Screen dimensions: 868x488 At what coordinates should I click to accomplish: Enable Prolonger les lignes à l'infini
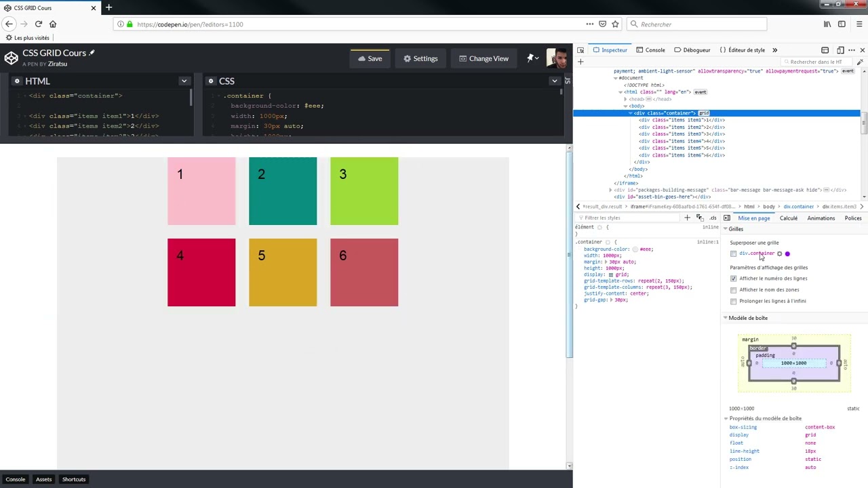pos(734,301)
